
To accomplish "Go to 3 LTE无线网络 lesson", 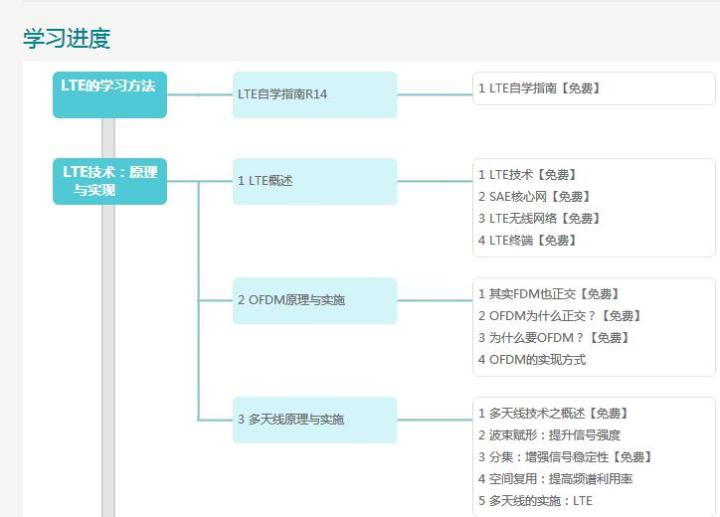I will pos(539,219).
